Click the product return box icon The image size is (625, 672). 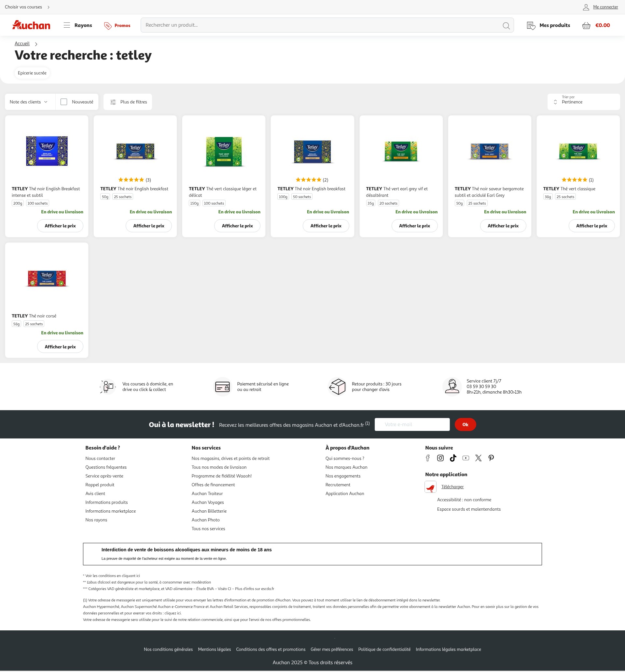(x=338, y=386)
